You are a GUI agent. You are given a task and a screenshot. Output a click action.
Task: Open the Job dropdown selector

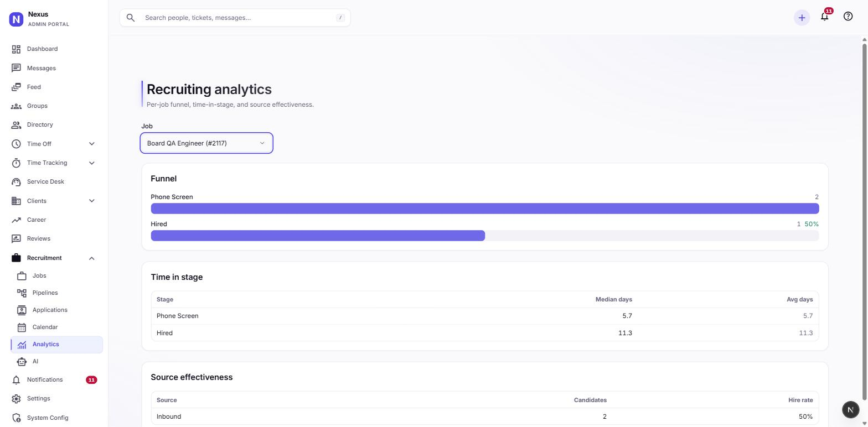coord(206,143)
